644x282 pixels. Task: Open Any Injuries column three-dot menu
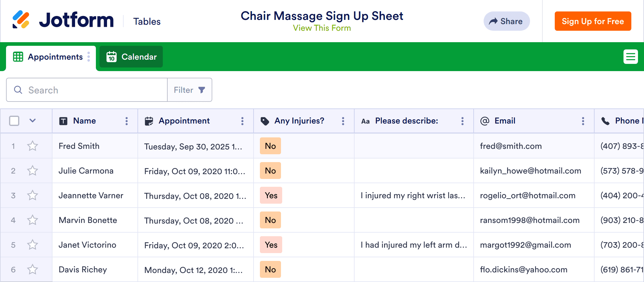pos(343,121)
